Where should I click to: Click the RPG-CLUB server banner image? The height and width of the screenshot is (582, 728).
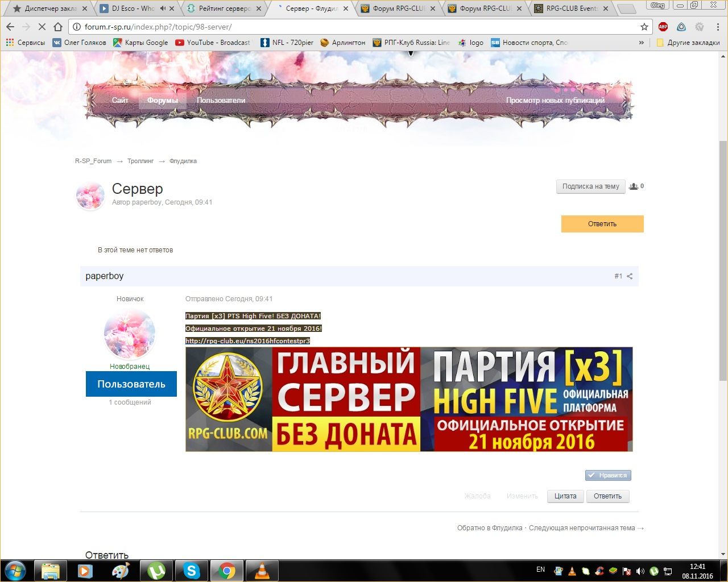(409, 399)
